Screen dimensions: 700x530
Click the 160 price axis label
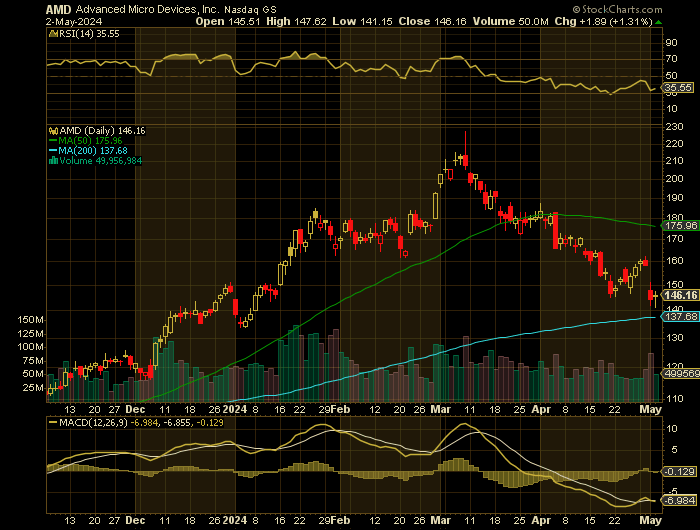(x=675, y=261)
